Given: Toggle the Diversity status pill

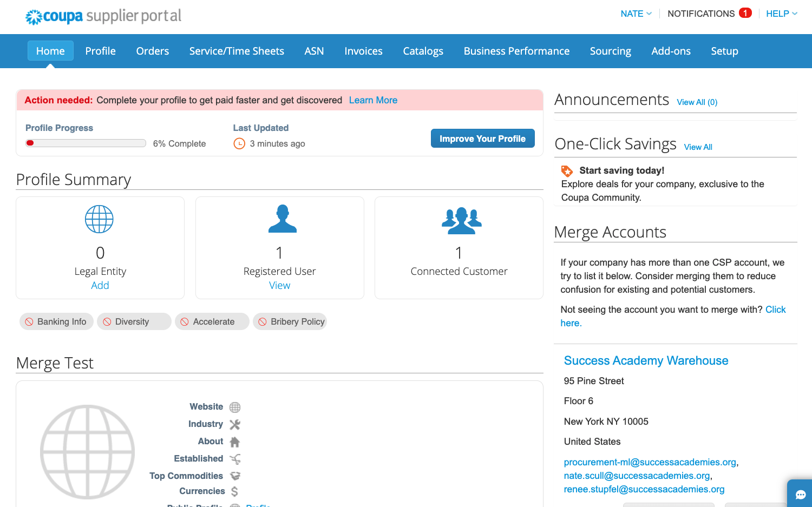Looking at the screenshot, I should click(x=134, y=321).
